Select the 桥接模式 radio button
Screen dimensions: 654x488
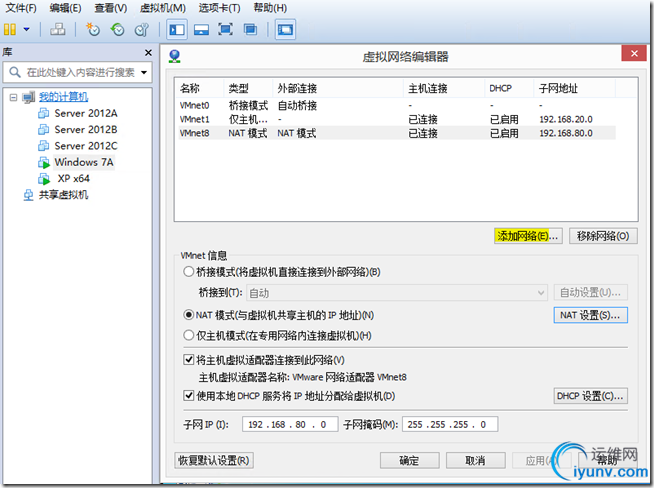189,272
